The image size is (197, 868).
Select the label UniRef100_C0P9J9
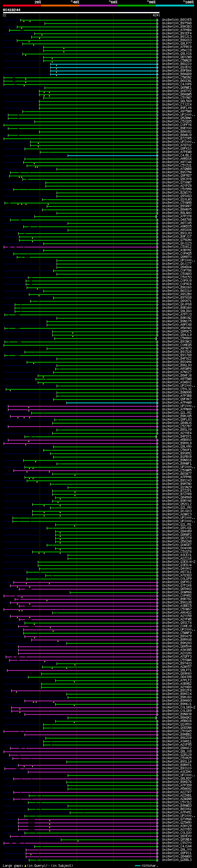click(x=177, y=281)
